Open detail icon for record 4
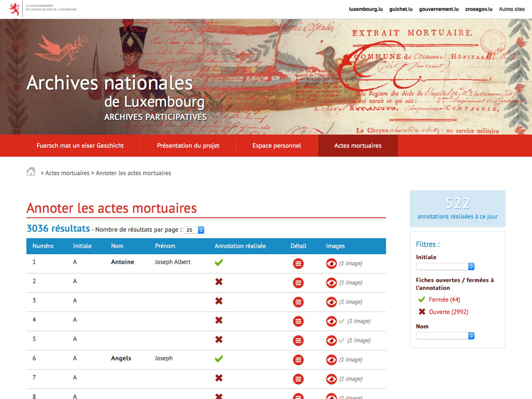The height and width of the screenshot is (399, 532). click(298, 321)
